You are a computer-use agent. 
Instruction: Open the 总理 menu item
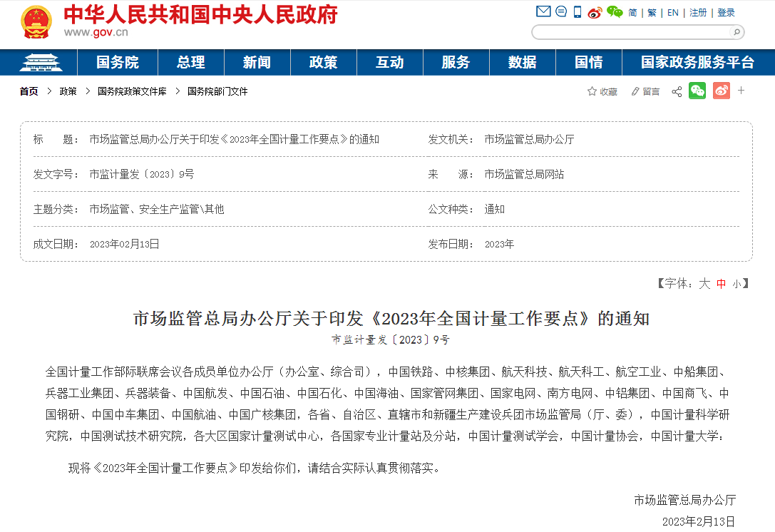[191, 62]
